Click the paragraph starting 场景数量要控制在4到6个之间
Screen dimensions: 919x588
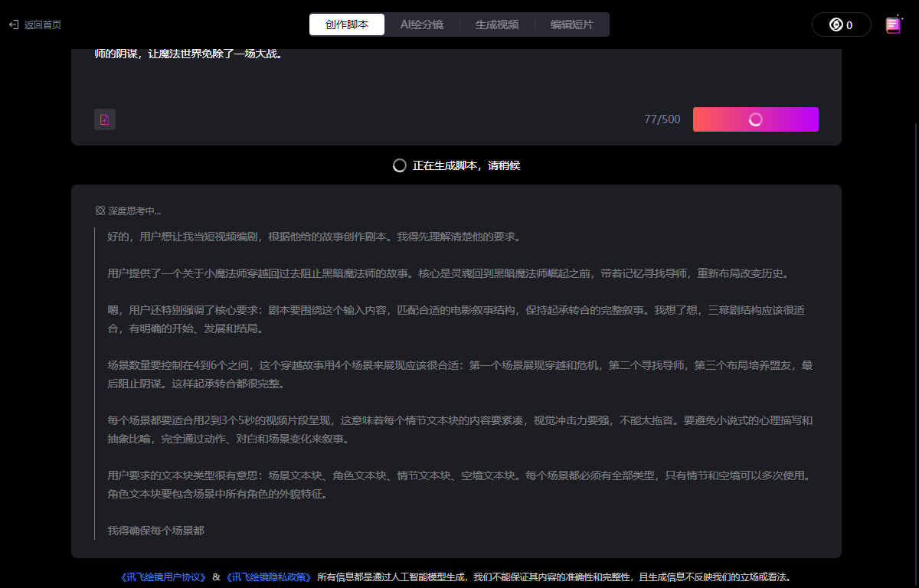[459, 374]
